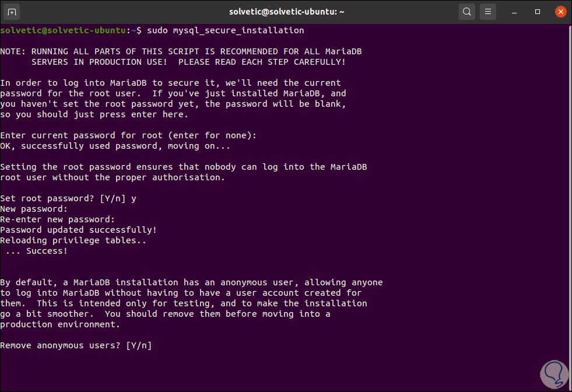Click the 'Set root password? [Y/n] y' line
Image resolution: width=572 pixels, height=392 pixels.
(68, 198)
